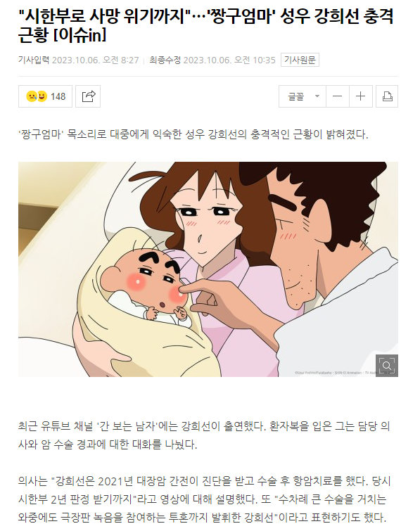Click the paragraph mentioning '간 보는 남자'
This screenshot has width=420, height=531.
point(204,435)
